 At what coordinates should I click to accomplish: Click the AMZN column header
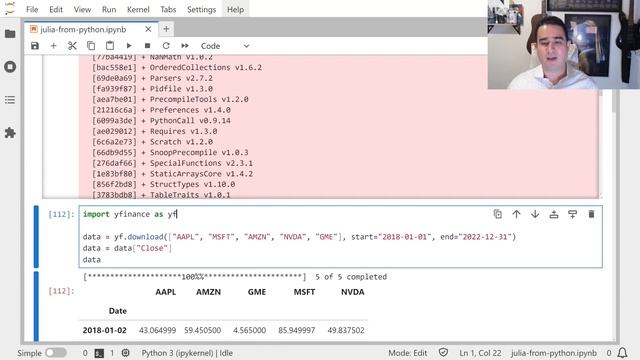point(208,292)
